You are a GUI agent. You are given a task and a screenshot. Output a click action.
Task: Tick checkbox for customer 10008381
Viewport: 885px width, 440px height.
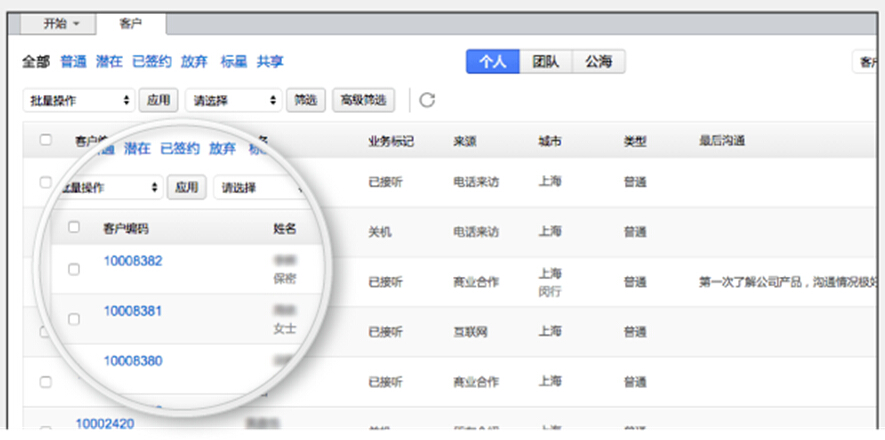[74, 319]
